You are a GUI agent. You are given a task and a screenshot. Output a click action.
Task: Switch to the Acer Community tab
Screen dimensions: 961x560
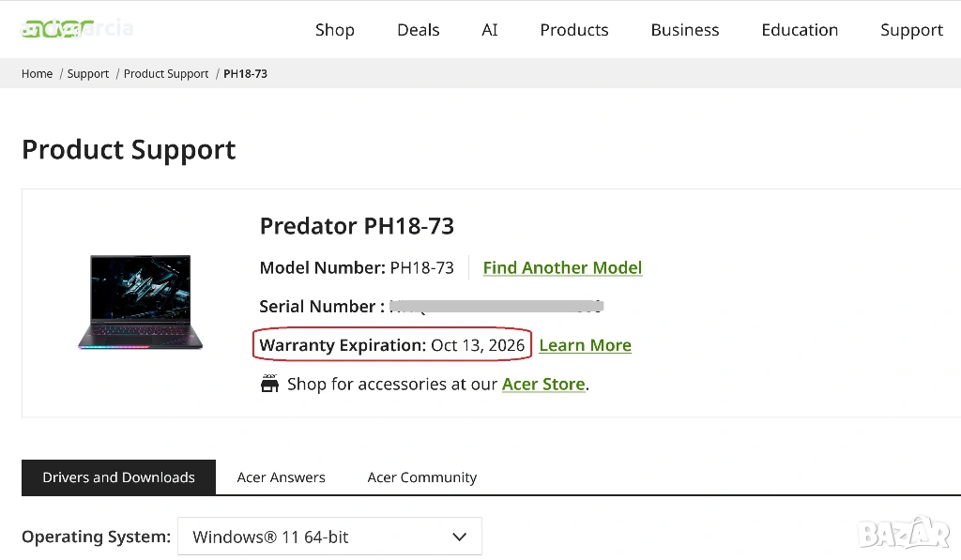pyautogui.click(x=421, y=477)
